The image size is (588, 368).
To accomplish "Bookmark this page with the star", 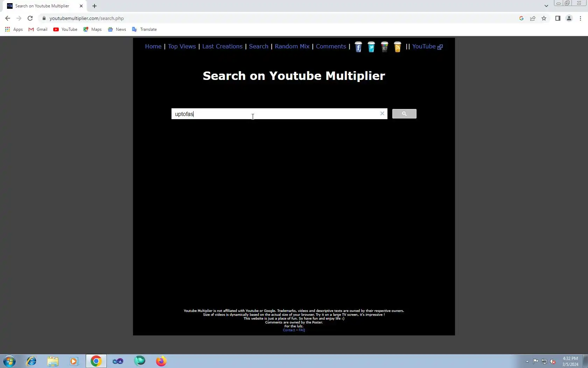I will (x=544, y=18).
